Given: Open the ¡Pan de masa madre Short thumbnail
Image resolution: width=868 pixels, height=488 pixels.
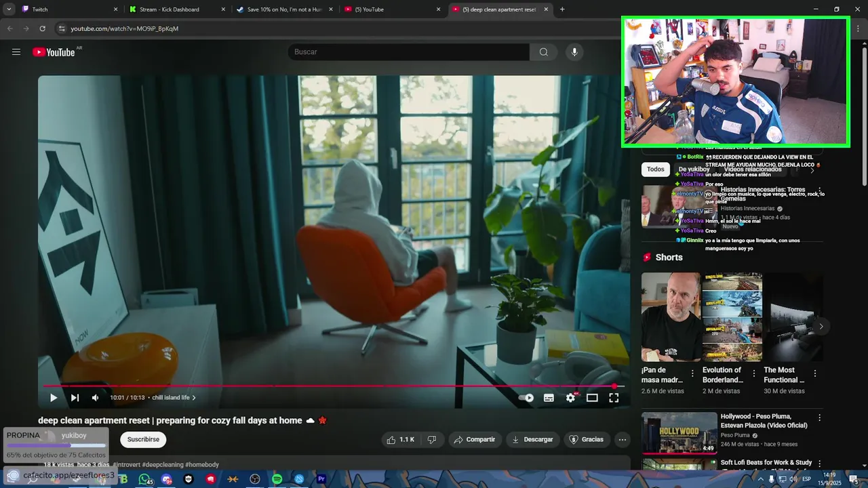Looking at the screenshot, I should (x=671, y=317).
